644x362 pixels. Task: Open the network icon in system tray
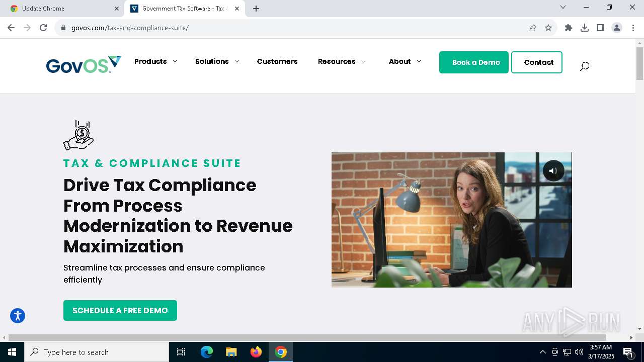coord(567,352)
